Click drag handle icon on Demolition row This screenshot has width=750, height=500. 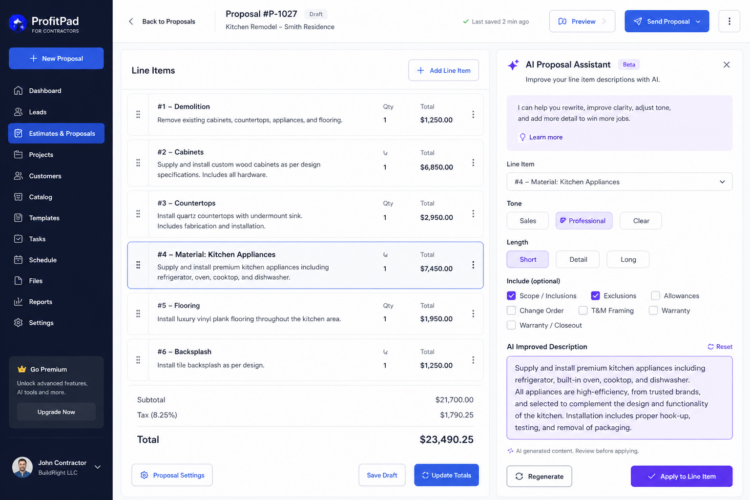point(138,114)
